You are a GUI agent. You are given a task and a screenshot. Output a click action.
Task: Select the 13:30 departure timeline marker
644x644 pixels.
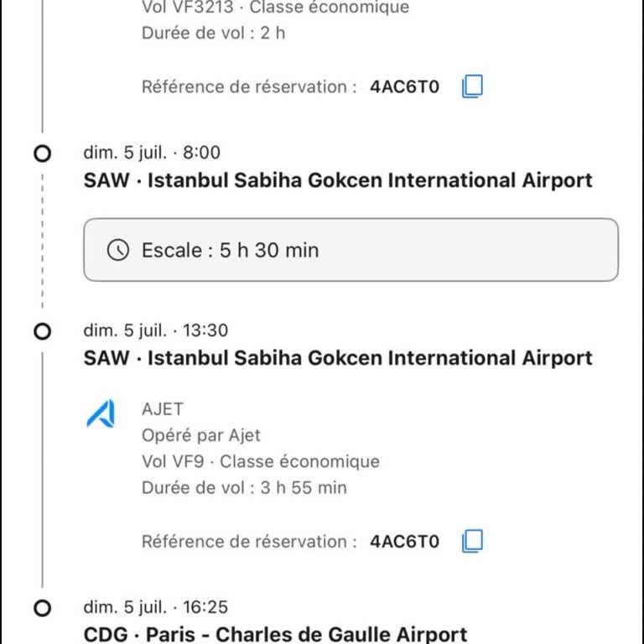pyautogui.click(x=42, y=331)
